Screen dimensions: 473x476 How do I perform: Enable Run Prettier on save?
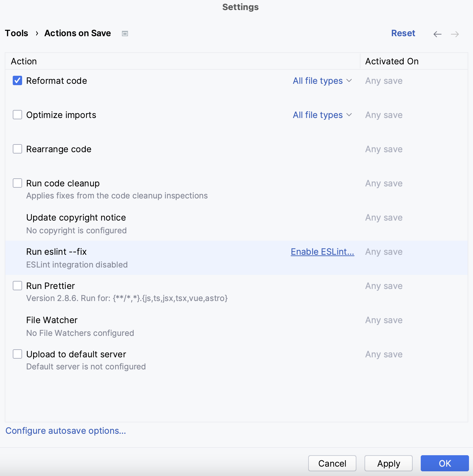click(17, 286)
